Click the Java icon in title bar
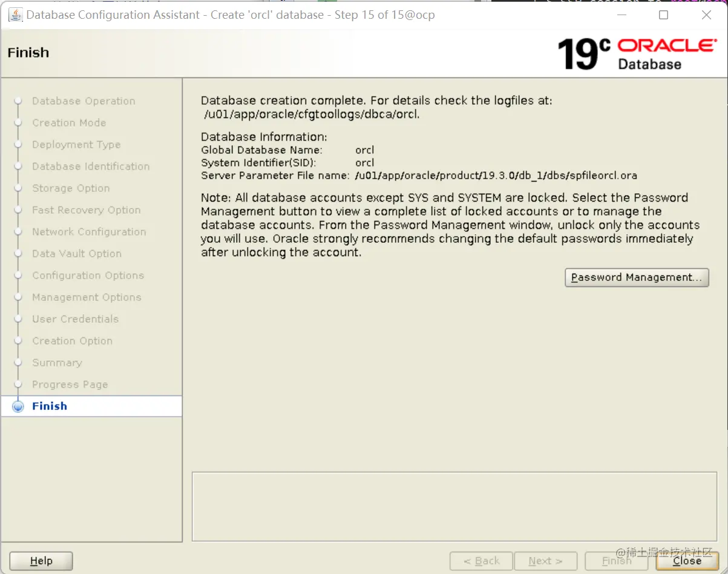This screenshot has height=574, width=728. pyautogui.click(x=15, y=15)
